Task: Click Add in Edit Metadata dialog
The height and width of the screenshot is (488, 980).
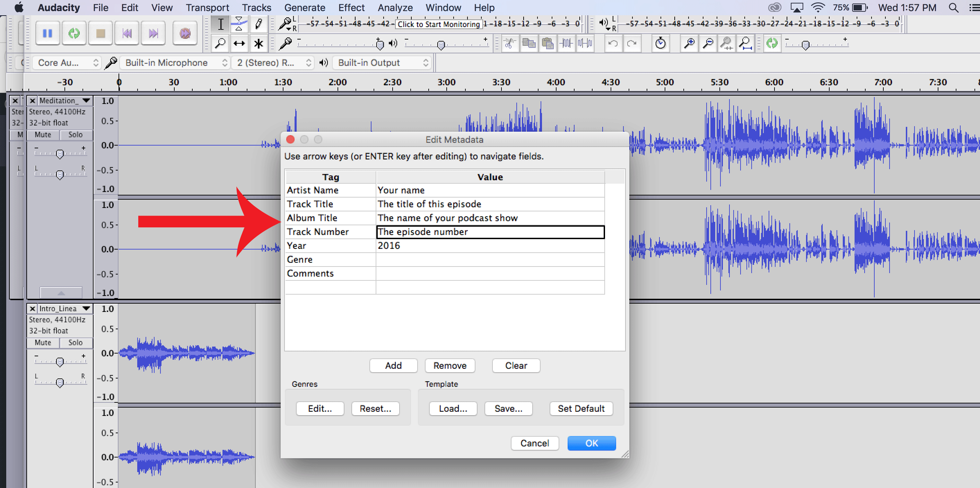Action: coord(393,366)
